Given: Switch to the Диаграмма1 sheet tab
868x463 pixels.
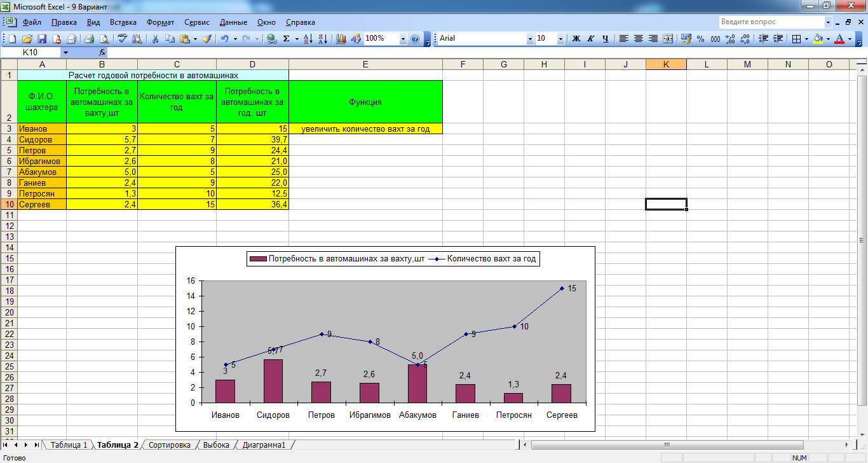Looking at the screenshot, I should [x=264, y=445].
